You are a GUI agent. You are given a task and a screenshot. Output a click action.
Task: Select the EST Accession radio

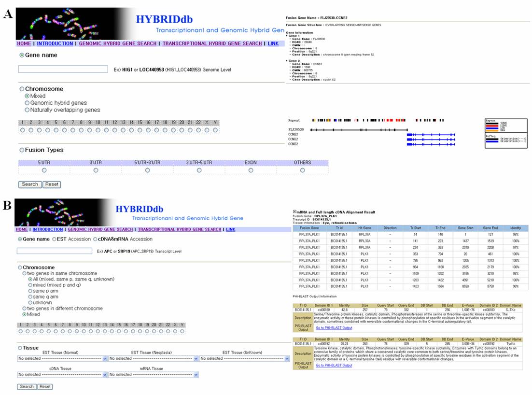point(54,239)
